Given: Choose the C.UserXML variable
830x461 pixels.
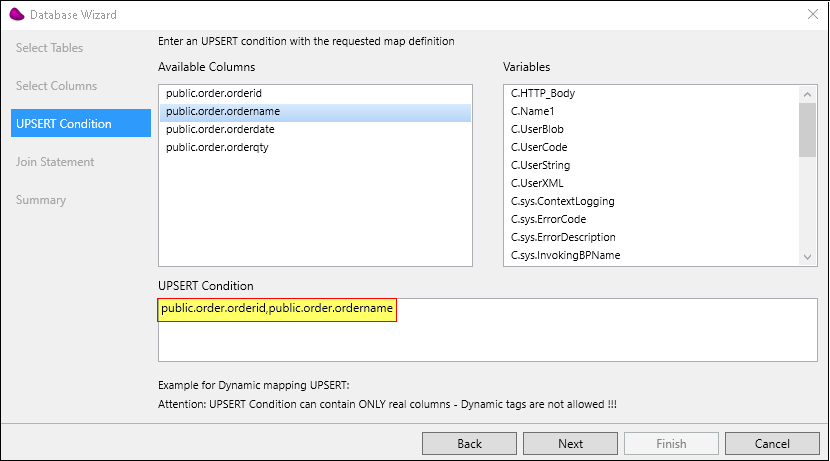Looking at the screenshot, I should point(651,183).
